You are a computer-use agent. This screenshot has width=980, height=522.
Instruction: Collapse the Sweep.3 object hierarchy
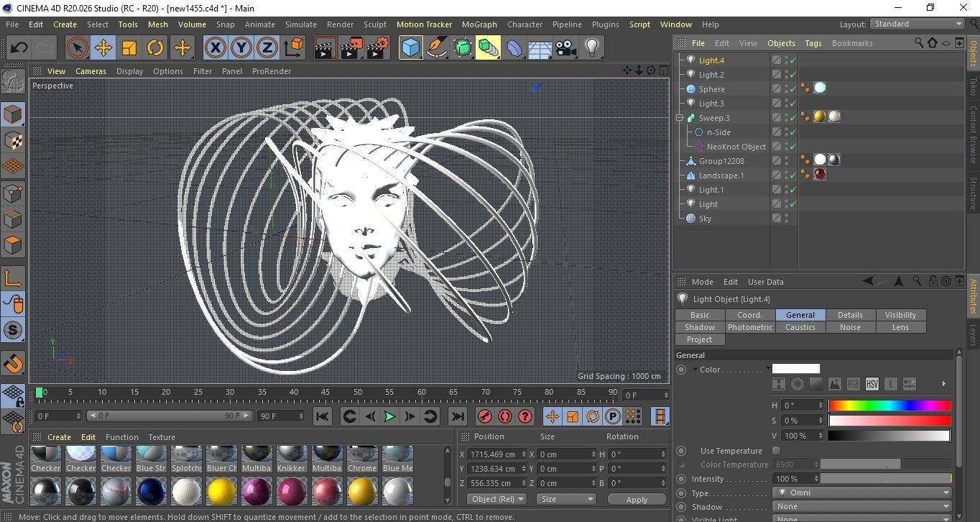[680, 118]
